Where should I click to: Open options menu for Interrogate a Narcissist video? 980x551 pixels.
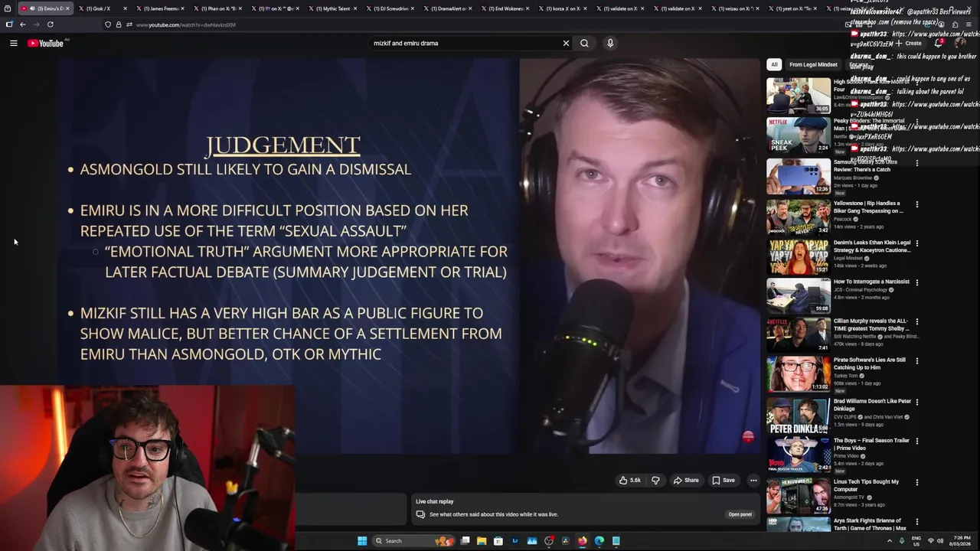917,282
